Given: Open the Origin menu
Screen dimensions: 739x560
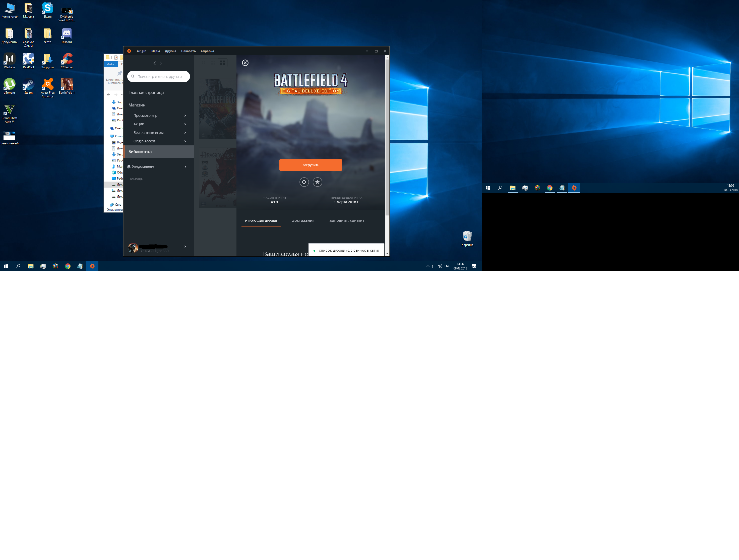Looking at the screenshot, I should point(141,51).
